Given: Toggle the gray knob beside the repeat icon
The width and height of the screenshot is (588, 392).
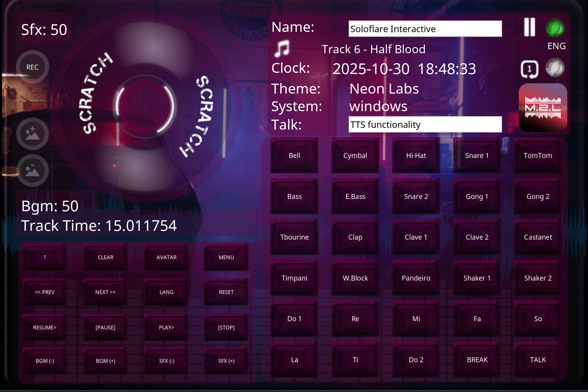Looking at the screenshot, I should coord(555,68).
